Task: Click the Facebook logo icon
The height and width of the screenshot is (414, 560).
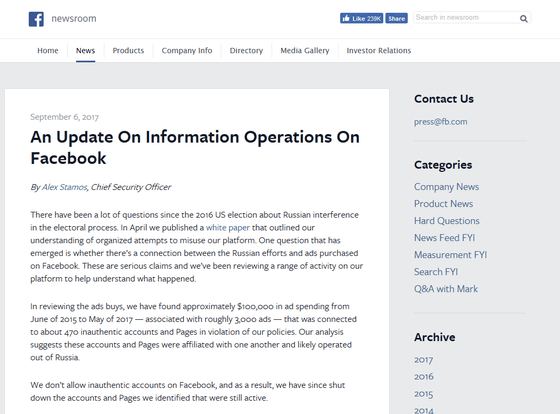Action: coord(36,19)
